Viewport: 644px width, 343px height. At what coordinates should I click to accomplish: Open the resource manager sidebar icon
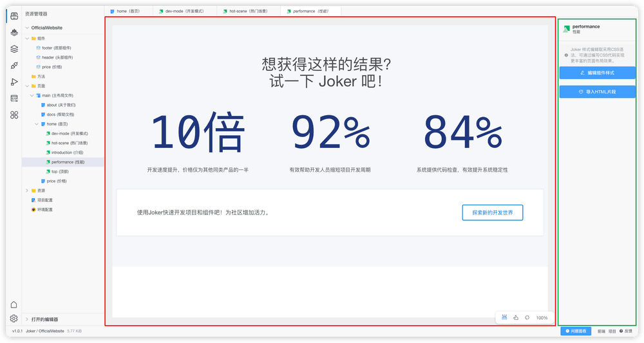(x=14, y=16)
